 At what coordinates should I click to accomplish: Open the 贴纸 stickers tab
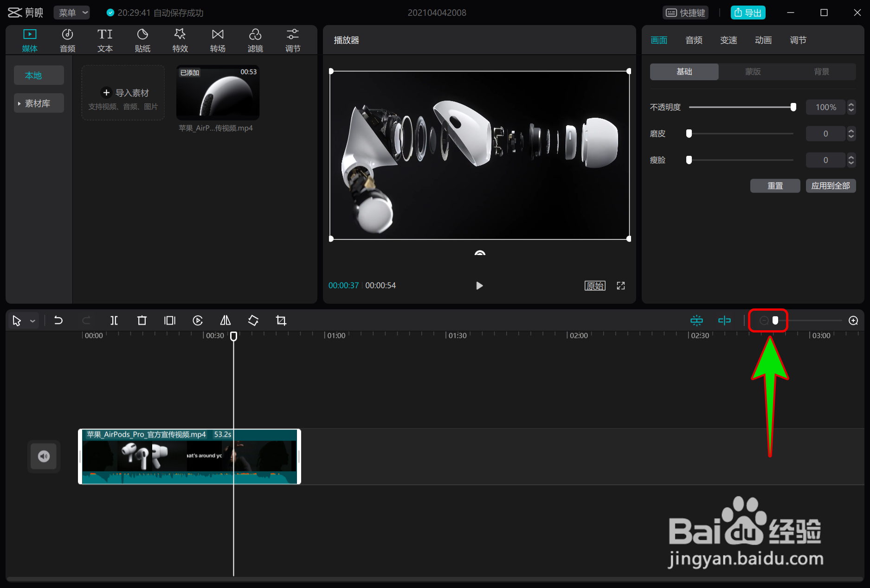142,40
